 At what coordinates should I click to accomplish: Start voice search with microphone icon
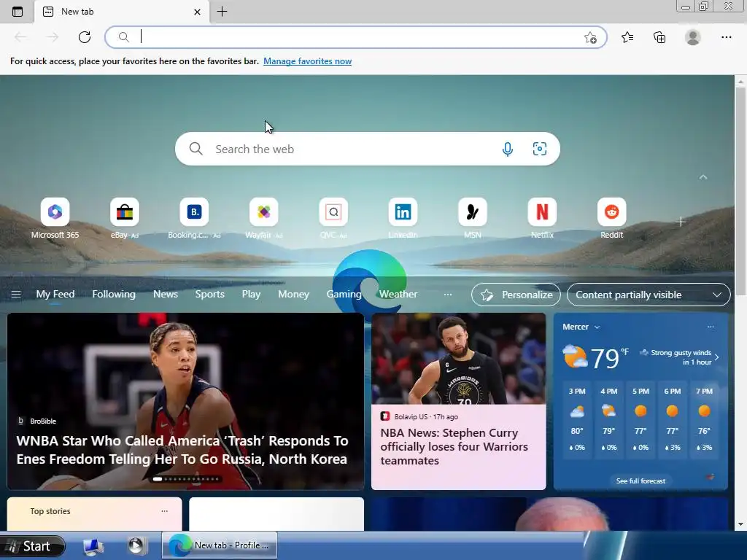coord(508,149)
